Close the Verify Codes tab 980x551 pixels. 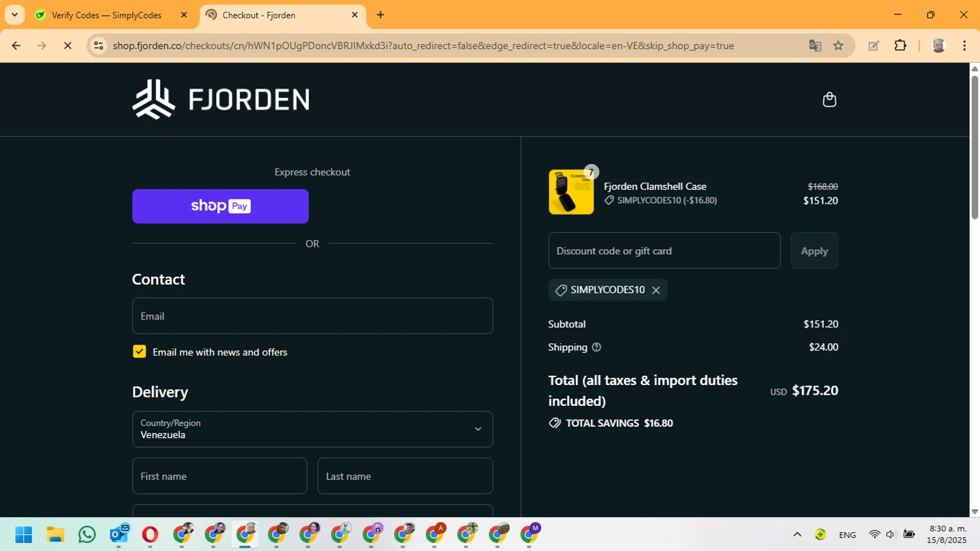click(184, 15)
